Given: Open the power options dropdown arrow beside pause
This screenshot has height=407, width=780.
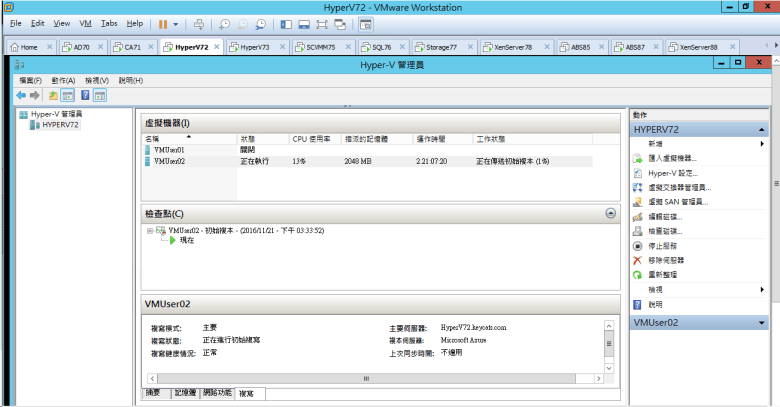Looking at the screenshot, I should tap(177, 23).
